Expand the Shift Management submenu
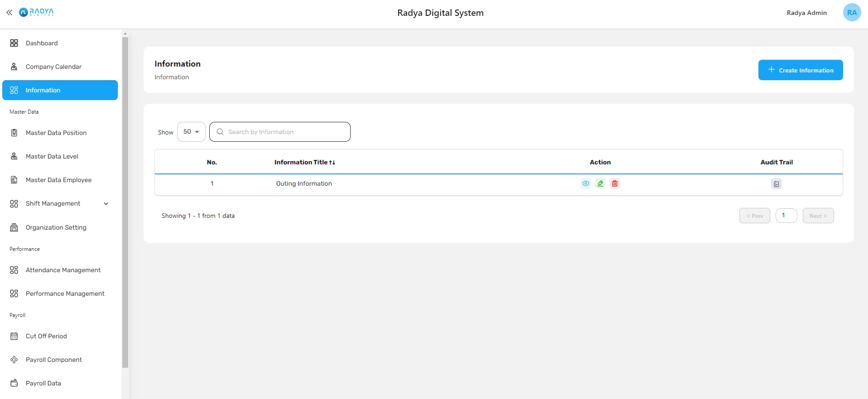The image size is (868, 399). click(106, 204)
